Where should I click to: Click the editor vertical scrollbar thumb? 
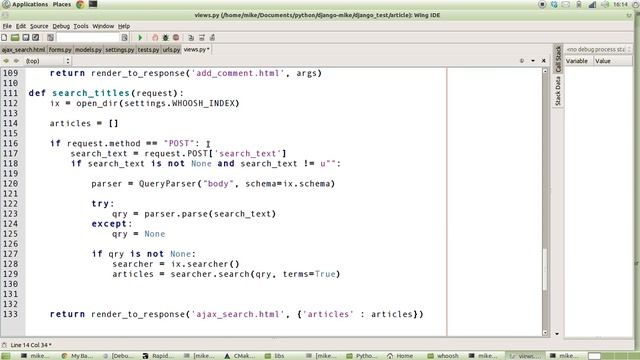[545, 269]
